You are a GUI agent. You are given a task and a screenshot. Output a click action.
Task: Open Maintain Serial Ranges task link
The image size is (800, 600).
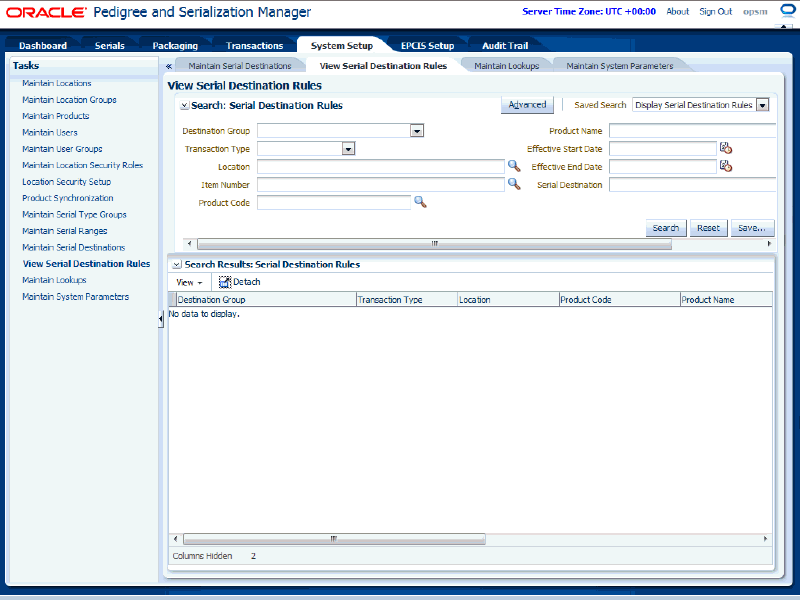pos(65,231)
